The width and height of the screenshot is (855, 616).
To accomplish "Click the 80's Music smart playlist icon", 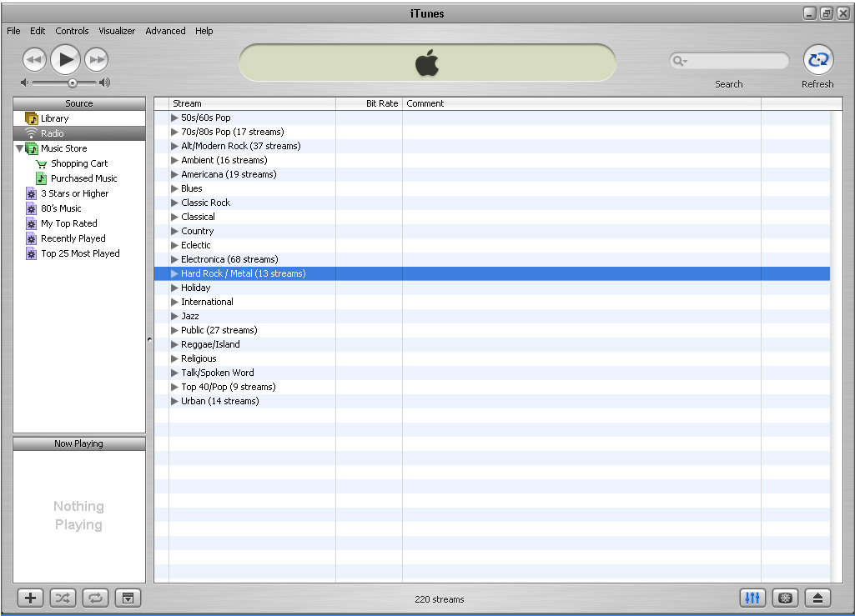I will point(31,208).
